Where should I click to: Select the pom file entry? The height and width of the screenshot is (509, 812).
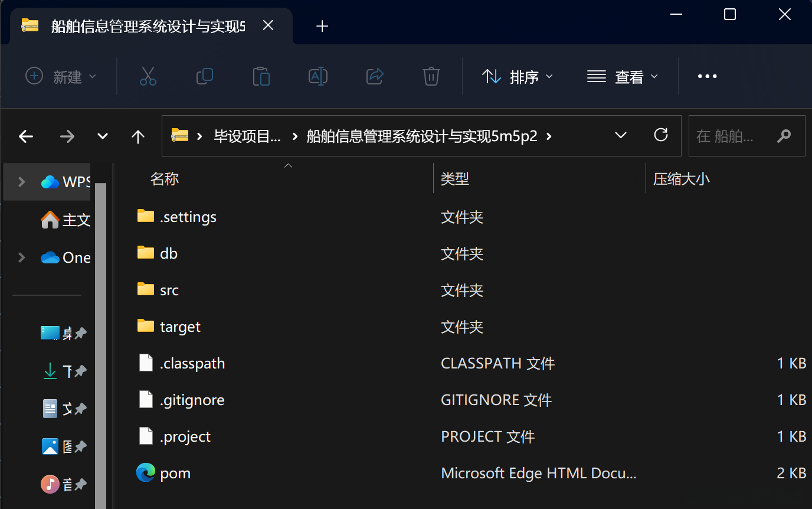175,474
